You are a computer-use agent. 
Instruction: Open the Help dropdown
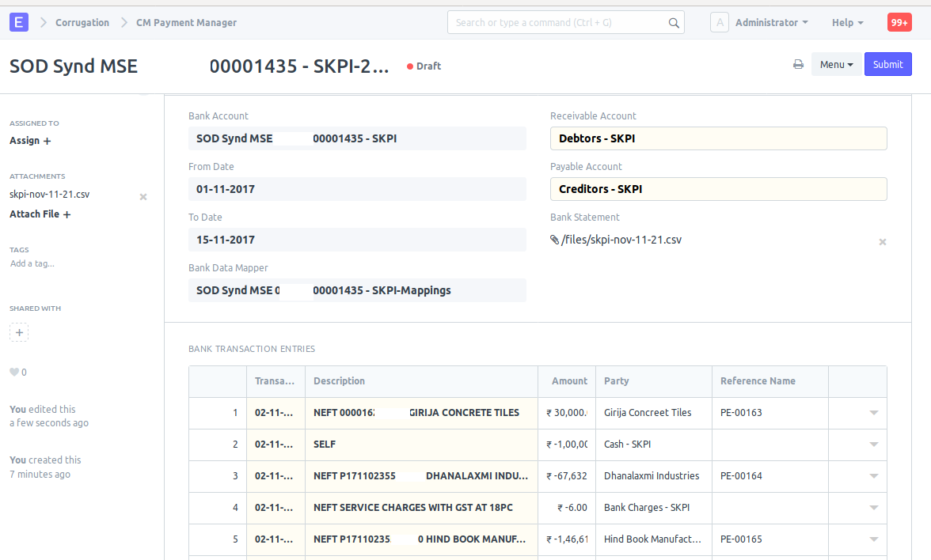click(847, 22)
